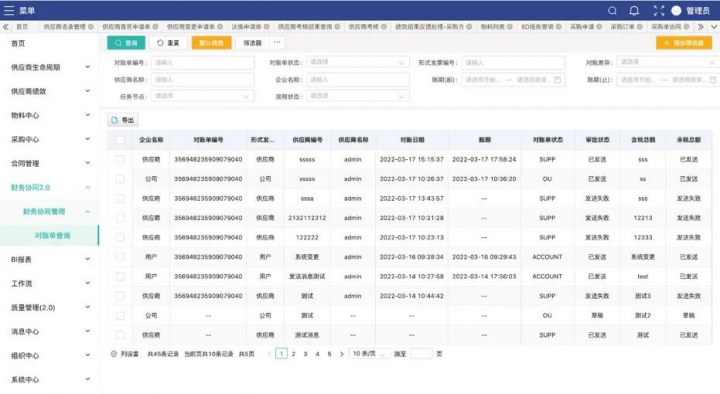Go to next page arrow

pyautogui.click(x=341, y=354)
